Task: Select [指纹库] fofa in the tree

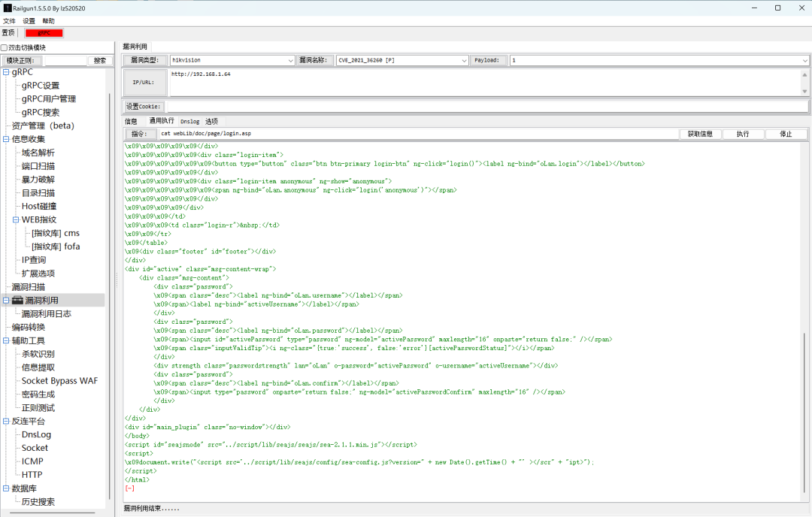Action: pyautogui.click(x=56, y=246)
